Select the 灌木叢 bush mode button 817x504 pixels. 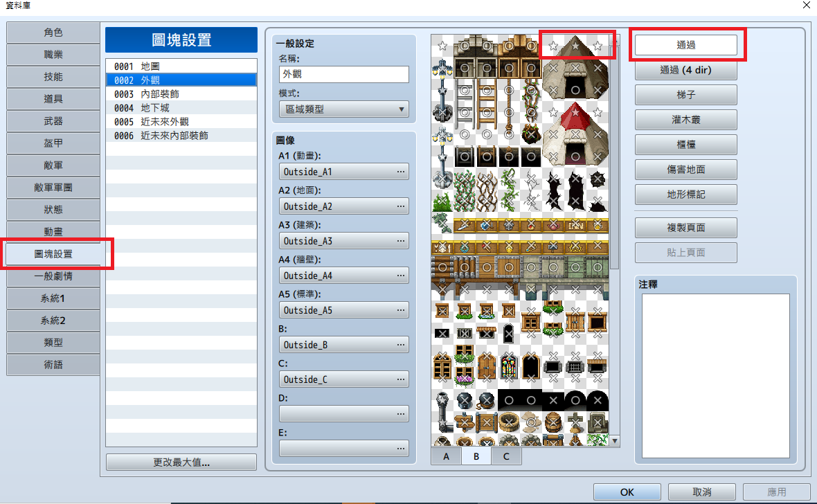[x=685, y=119]
